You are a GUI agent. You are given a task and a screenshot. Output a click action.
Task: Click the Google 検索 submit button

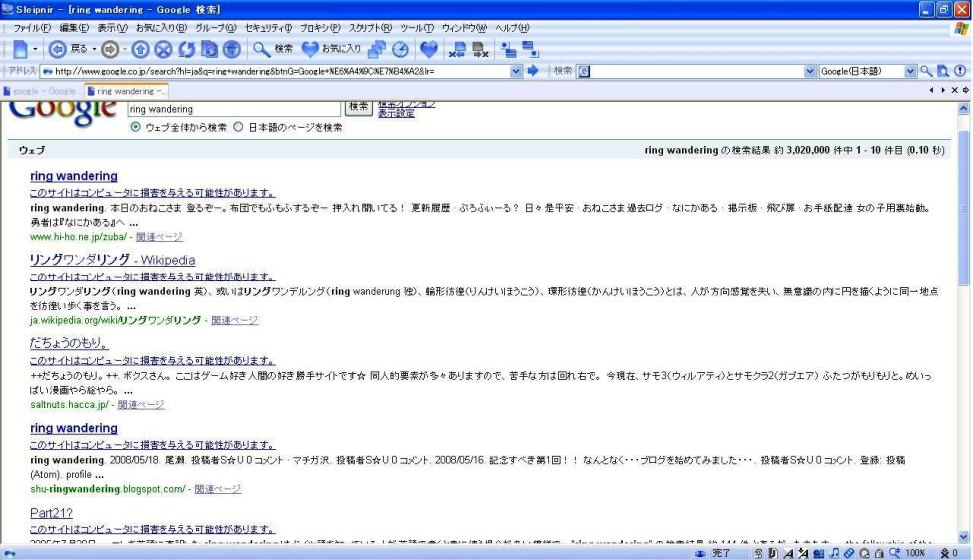358,107
